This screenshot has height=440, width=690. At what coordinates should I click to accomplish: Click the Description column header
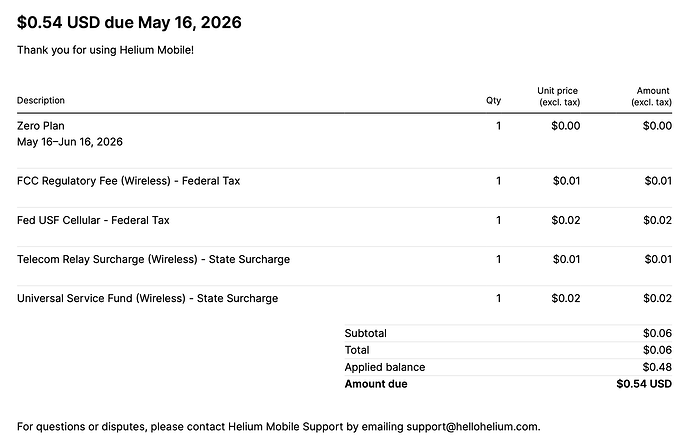pos(40,100)
